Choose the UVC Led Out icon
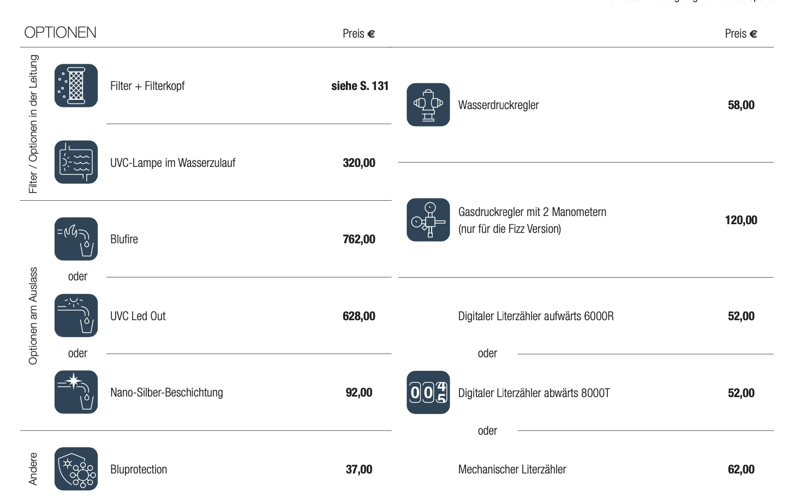Image resolution: width=812 pixels, height=504 pixels. [x=76, y=315]
